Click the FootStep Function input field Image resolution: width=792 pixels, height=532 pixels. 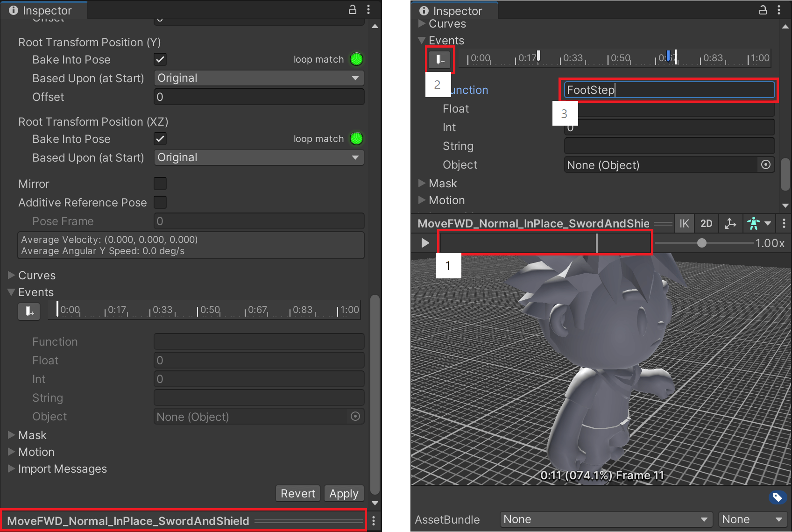coord(669,90)
